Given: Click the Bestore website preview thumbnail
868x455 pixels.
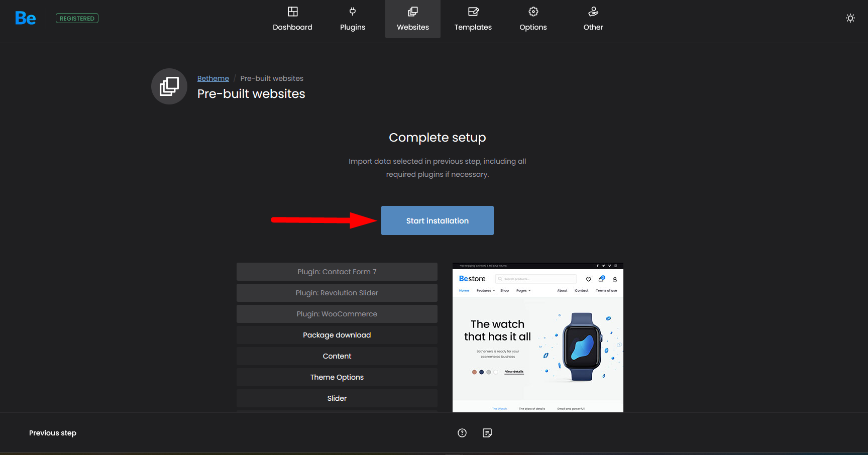Looking at the screenshot, I should 537,337.
